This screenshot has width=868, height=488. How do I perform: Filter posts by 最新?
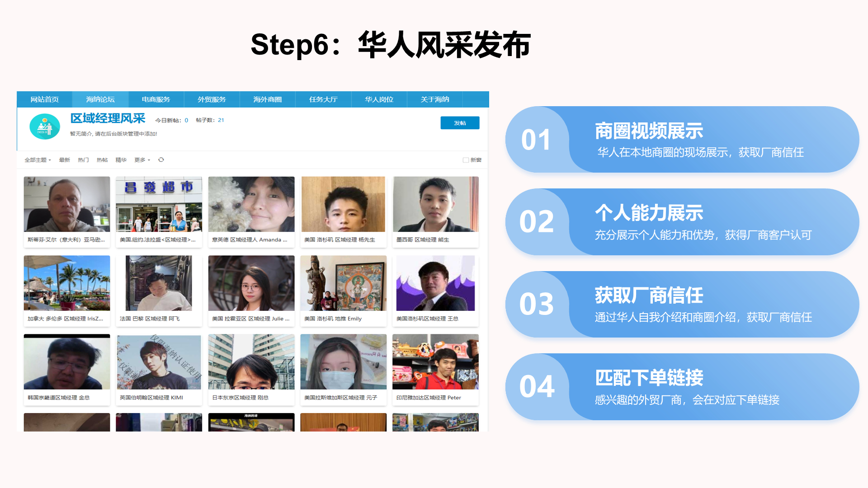pyautogui.click(x=64, y=160)
